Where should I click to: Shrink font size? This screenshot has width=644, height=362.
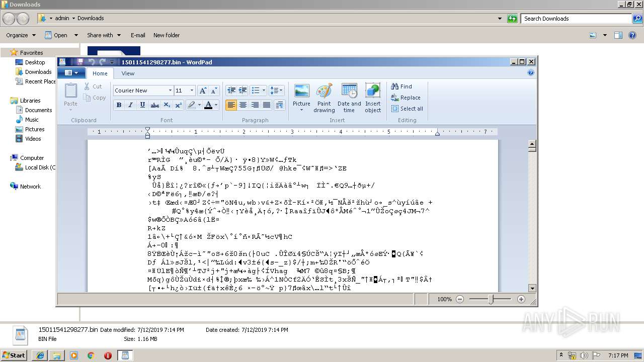click(214, 90)
